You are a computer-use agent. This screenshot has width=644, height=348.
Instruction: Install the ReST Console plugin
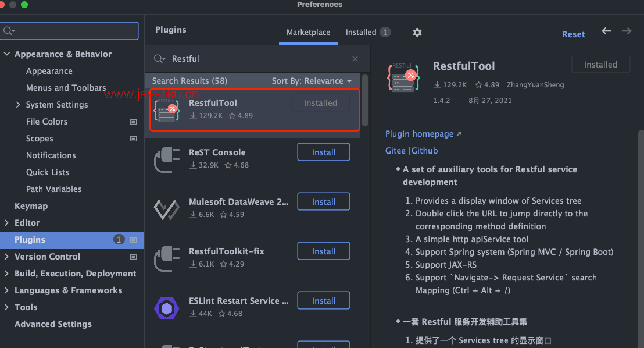[324, 152]
